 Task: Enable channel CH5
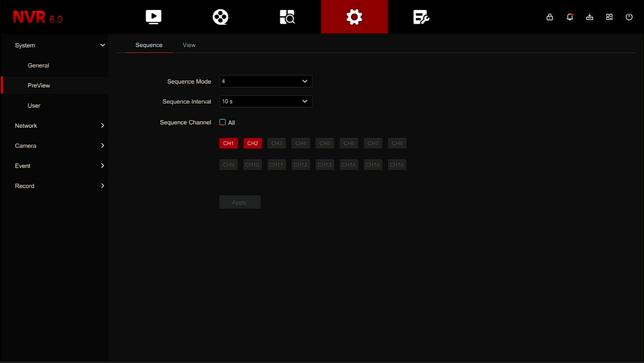point(325,143)
